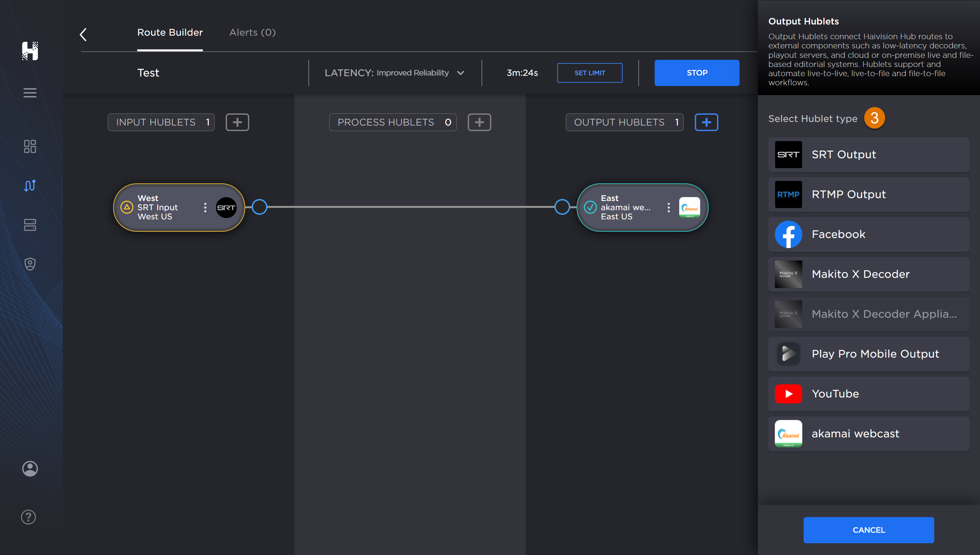Open options menu on East akamai hublet
Viewport: 980px width, 555px height.
668,207
